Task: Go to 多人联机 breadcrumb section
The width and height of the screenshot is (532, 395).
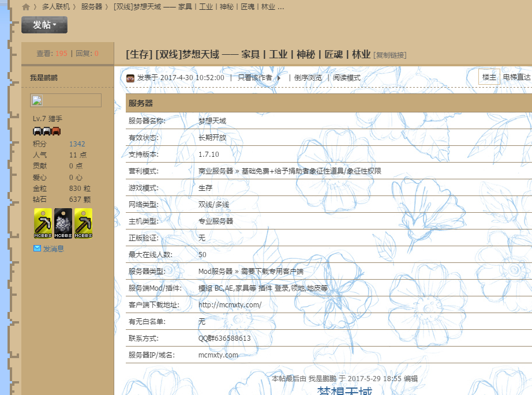Action: coord(56,7)
